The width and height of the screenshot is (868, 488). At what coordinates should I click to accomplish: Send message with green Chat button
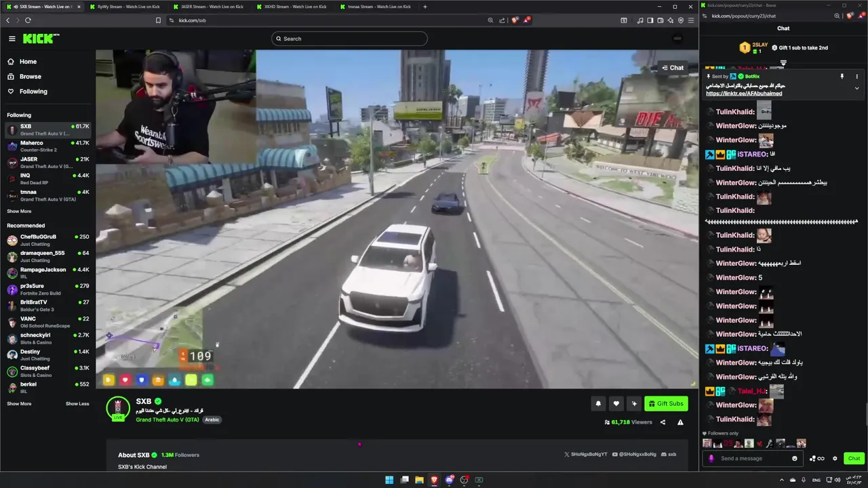pos(854,458)
